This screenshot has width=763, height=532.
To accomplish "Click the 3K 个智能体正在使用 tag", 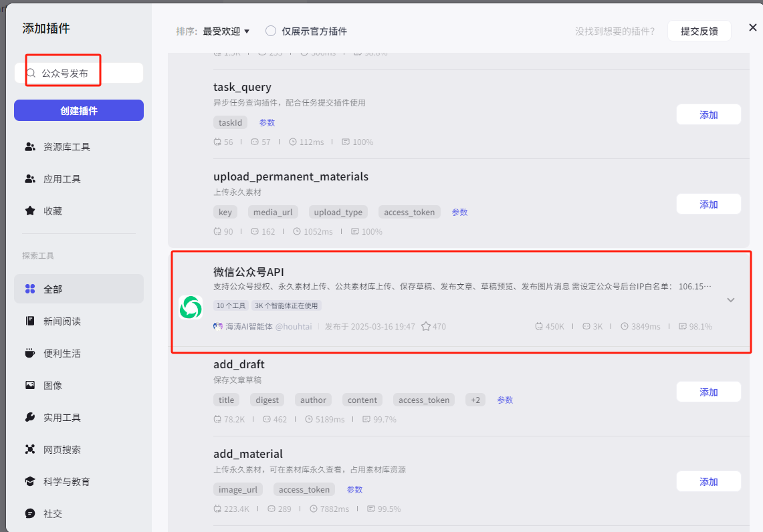I will (286, 305).
